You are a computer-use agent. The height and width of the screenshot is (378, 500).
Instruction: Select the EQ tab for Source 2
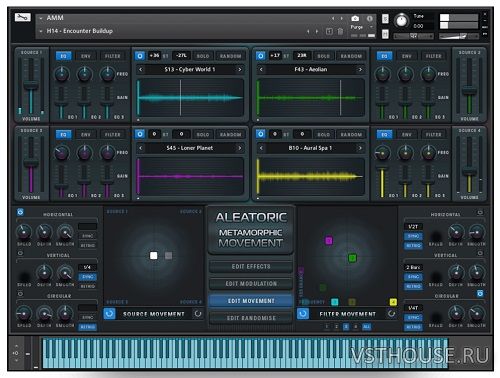(x=384, y=56)
